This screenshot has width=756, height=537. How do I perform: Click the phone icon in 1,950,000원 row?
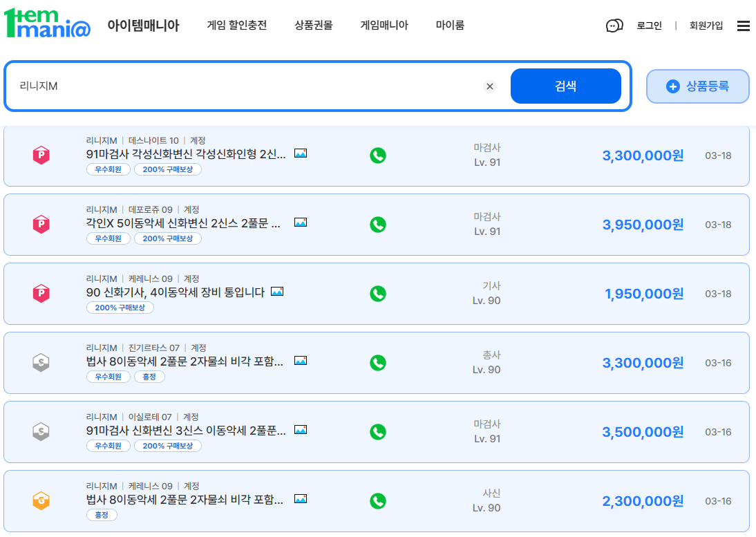pyautogui.click(x=378, y=294)
